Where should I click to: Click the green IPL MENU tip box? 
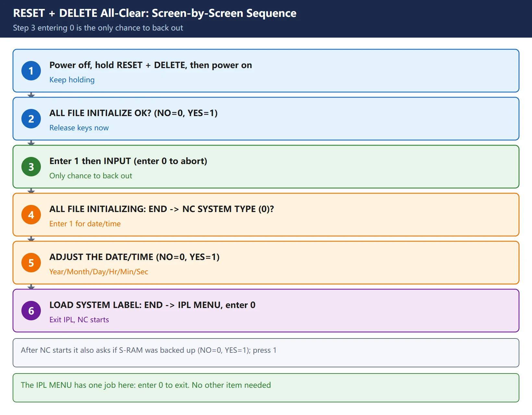point(266,388)
